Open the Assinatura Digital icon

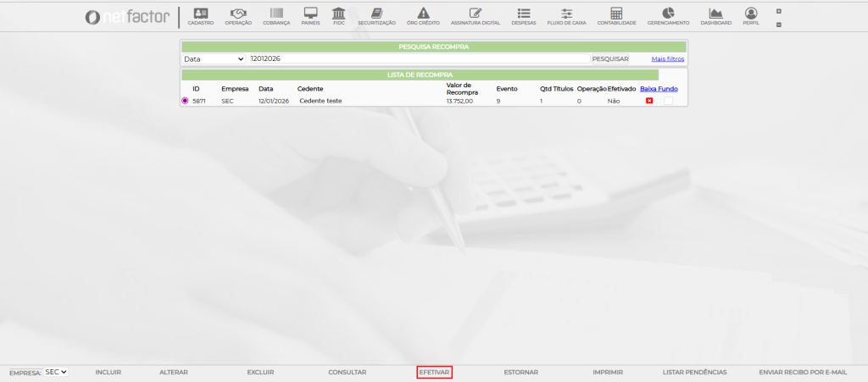click(x=475, y=14)
